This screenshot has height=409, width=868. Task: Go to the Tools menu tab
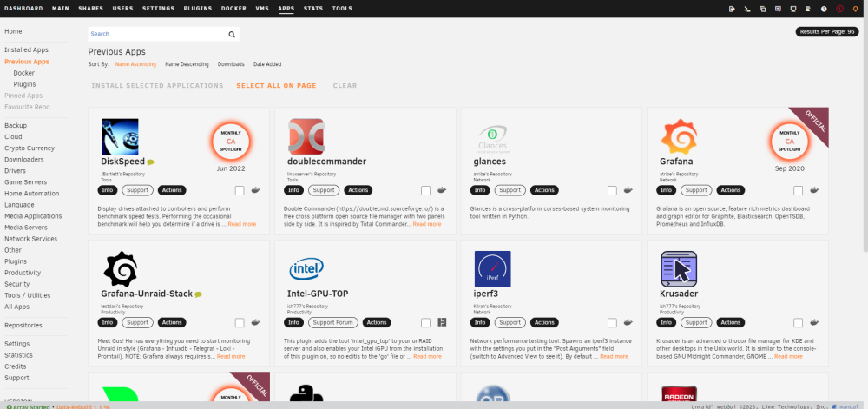point(342,9)
